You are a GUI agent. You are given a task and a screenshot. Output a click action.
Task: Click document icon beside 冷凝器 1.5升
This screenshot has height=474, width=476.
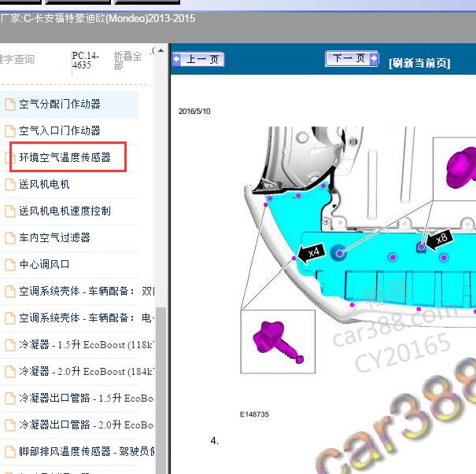10,345
